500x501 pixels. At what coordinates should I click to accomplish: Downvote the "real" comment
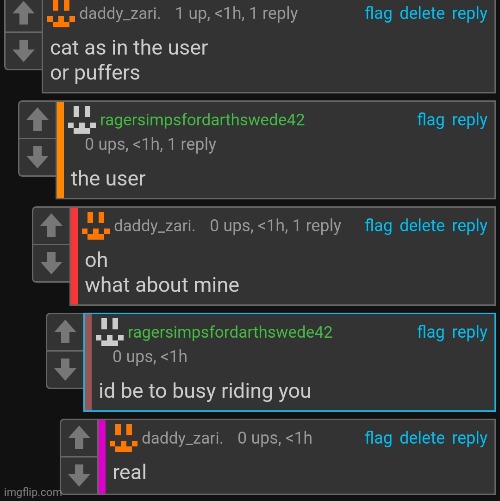(79, 475)
